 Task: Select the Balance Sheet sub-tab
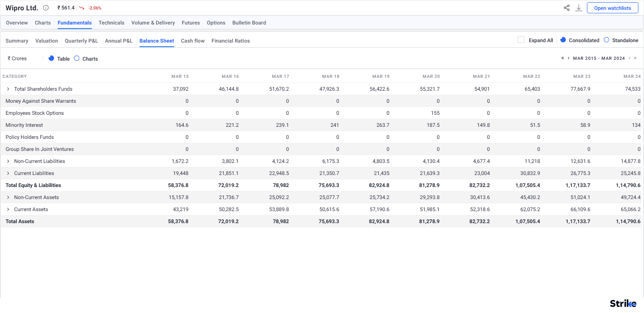pos(157,41)
